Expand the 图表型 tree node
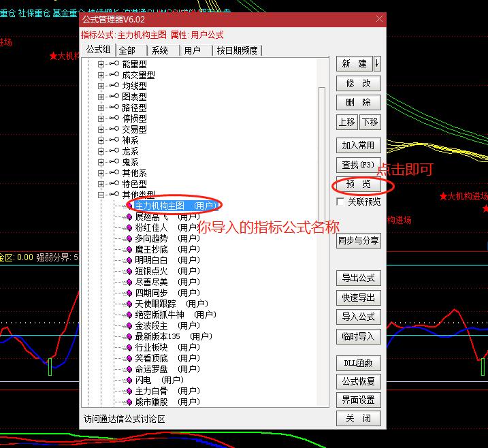 pos(101,97)
